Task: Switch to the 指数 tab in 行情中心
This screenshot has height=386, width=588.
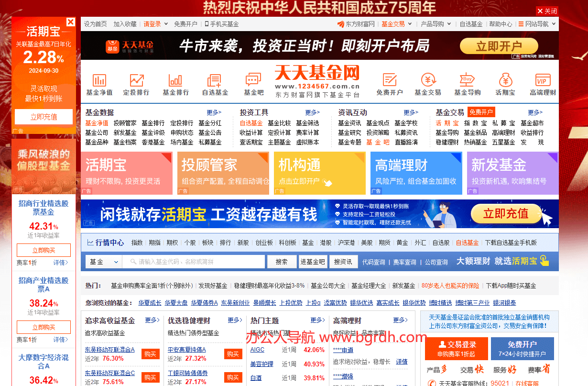Action: [x=137, y=243]
